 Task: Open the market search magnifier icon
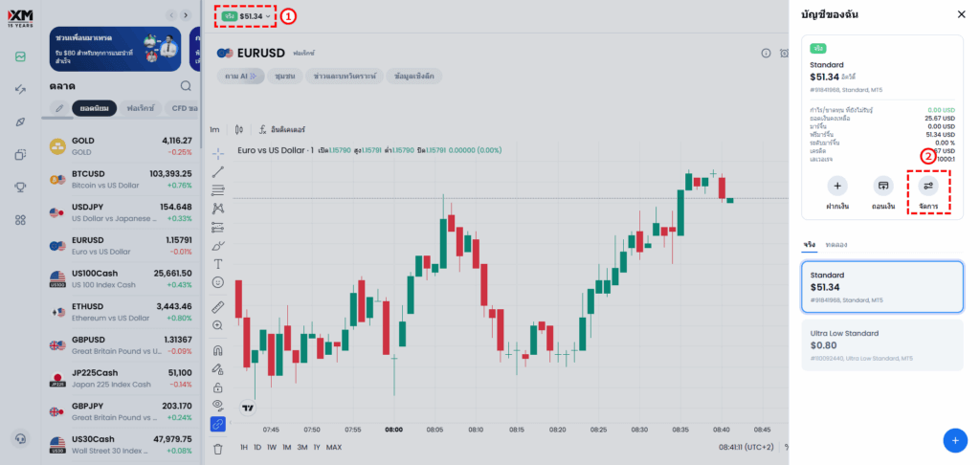[x=186, y=86]
